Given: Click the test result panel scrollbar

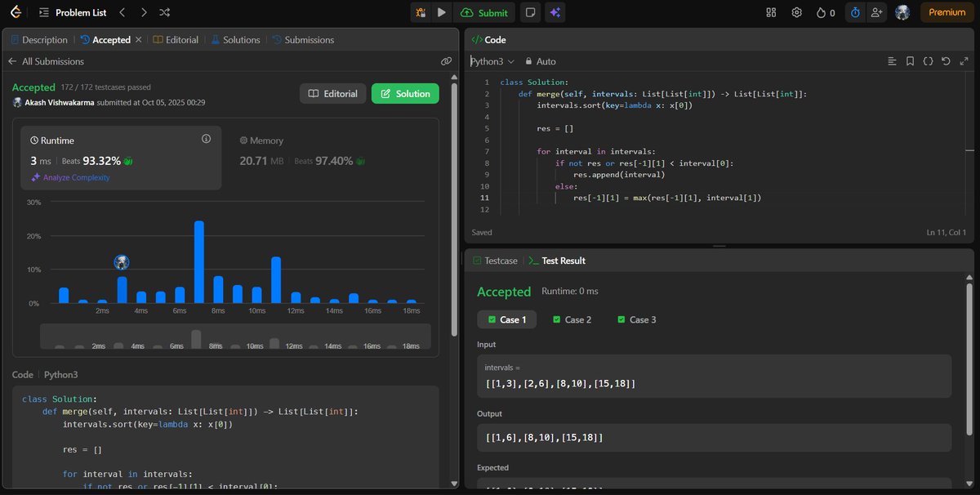Looking at the screenshot, I should pyautogui.click(x=970, y=359).
